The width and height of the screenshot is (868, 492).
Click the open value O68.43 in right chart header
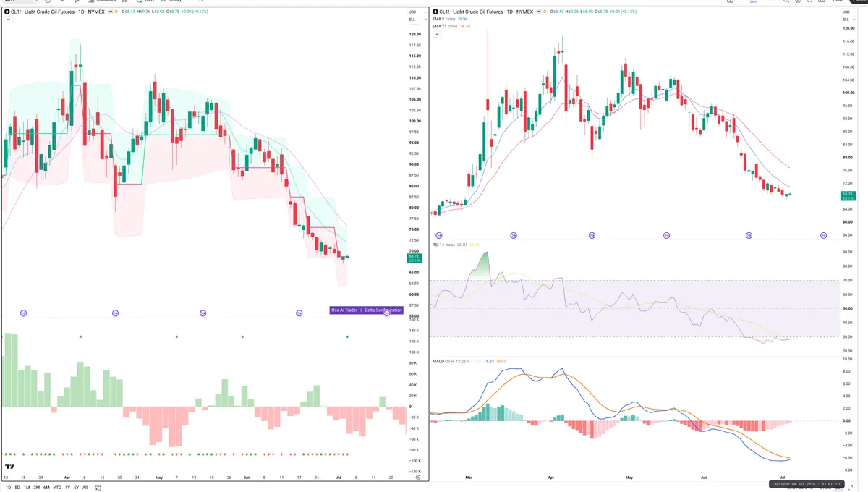tap(558, 12)
